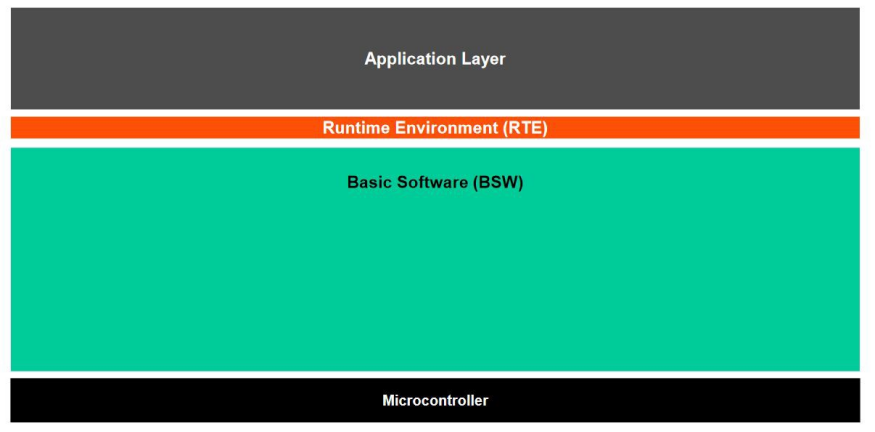
Task: Select the "Runtime Environment (RTE)" title text
Action: click(x=435, y=128)
